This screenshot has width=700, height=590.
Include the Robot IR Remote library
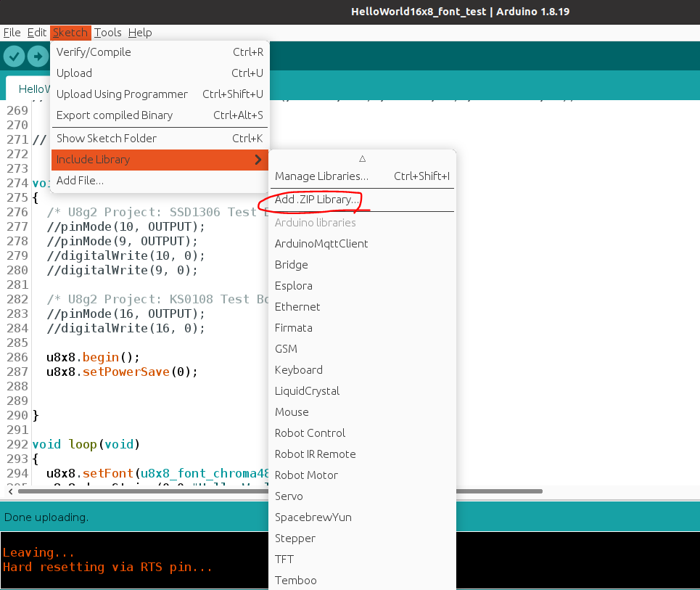point(362,454)
